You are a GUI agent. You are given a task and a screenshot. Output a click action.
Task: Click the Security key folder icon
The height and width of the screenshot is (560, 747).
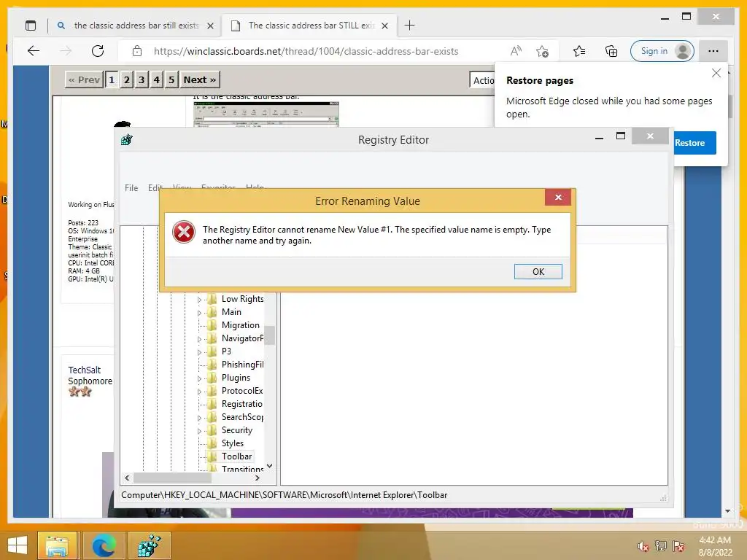(212, 430)
